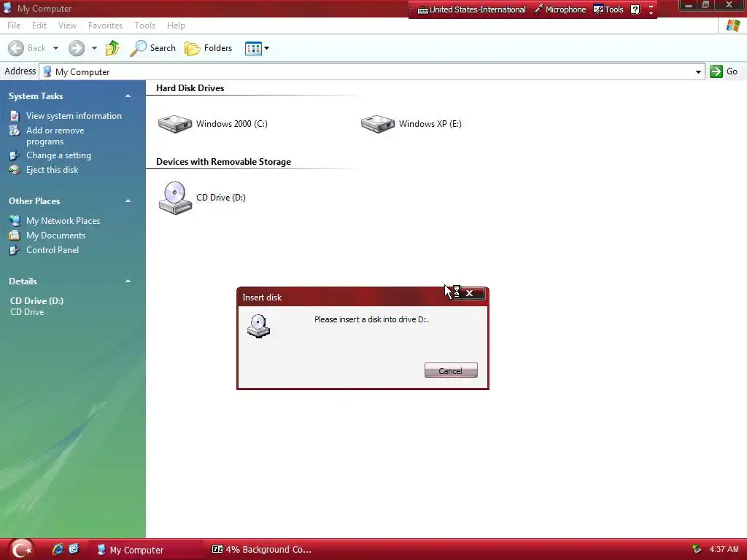Click the Start button orb

21,549
